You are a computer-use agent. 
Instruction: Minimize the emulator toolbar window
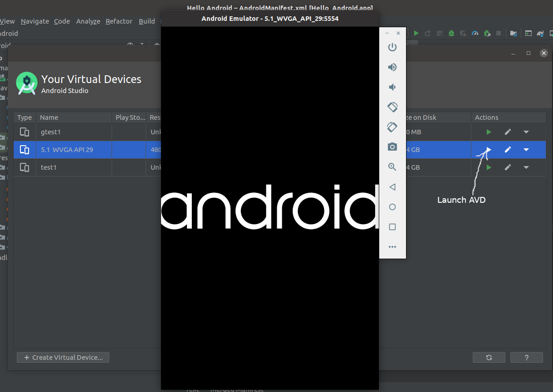point(387,33)
